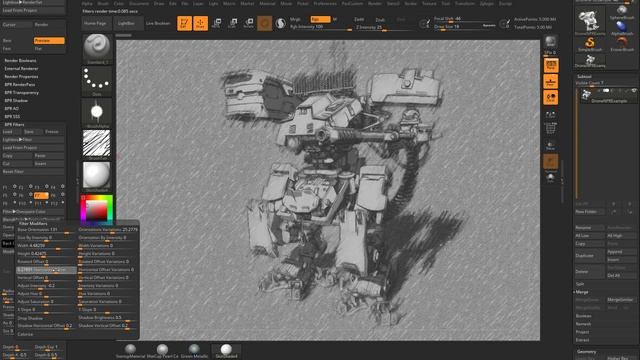Open the Home Page tab
The image size is (640, 360).
(96, 24)
